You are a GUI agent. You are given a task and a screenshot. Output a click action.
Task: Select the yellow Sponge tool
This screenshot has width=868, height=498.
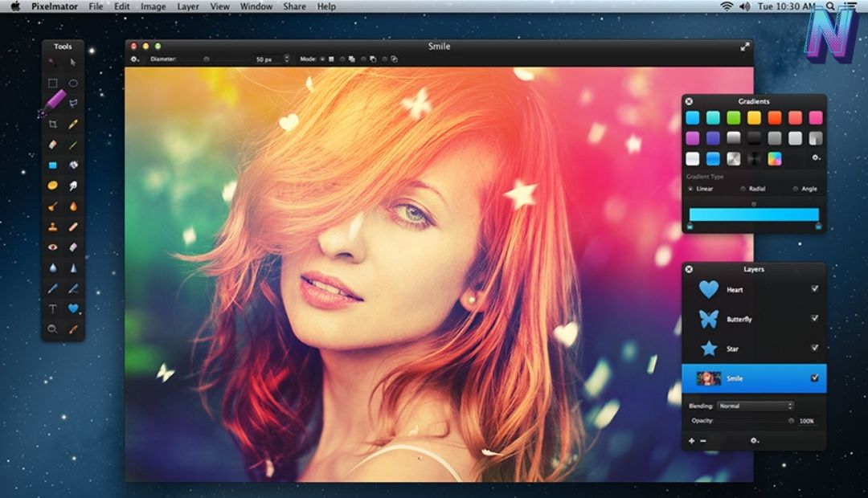click(x=52, y=186)
